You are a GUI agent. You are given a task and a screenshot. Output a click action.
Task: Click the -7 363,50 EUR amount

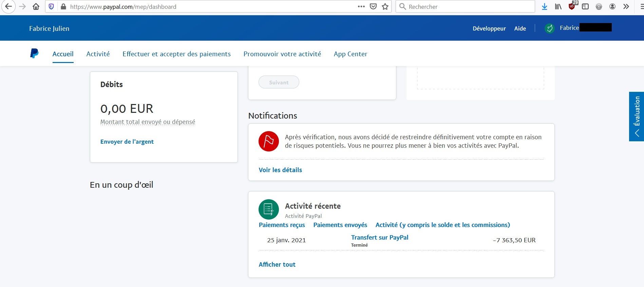[x=514, y=240]
